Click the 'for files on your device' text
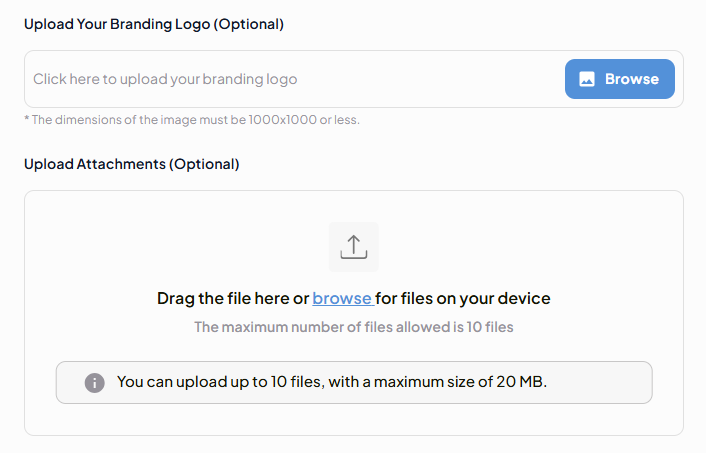 [463, 298]
